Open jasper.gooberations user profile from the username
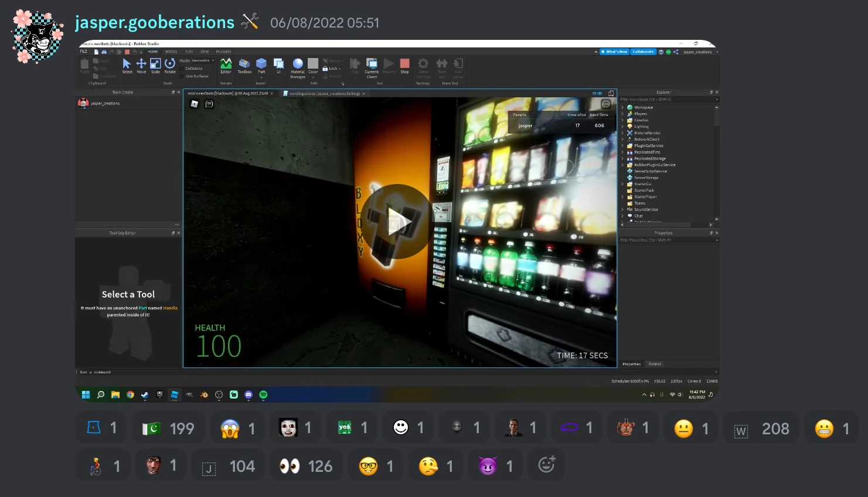 [x=155, y=22]
